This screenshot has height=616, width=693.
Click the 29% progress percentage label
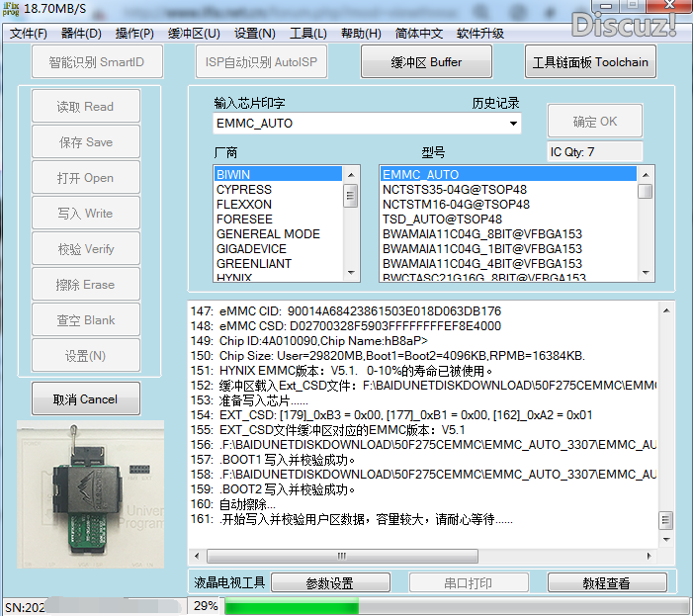(x=206, y=605)
